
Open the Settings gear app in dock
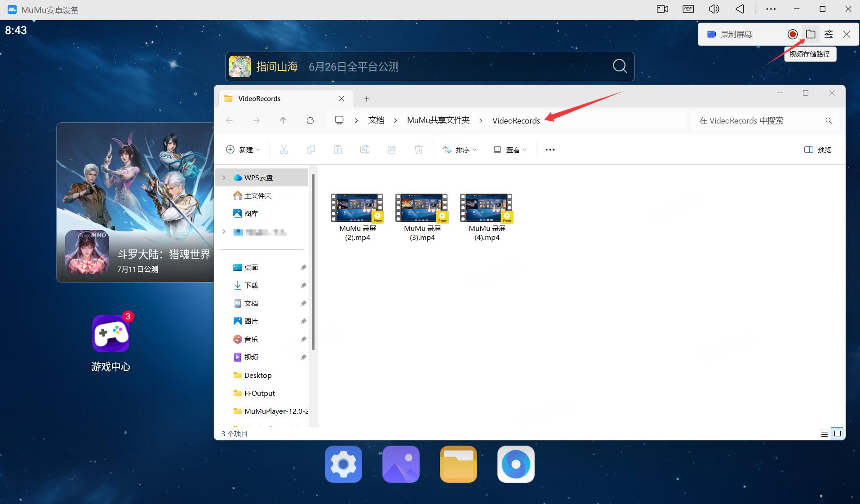[x=343, y=464]
